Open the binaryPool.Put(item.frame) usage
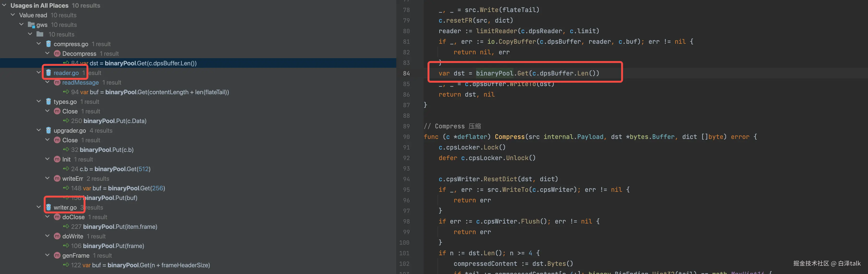This screenshot has height=274, width=868. 120,226
